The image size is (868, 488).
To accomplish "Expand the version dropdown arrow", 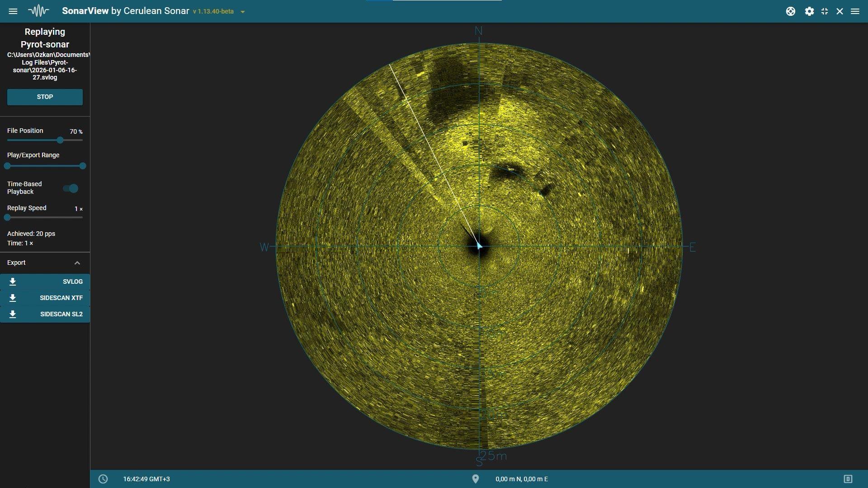I will click(x=243, y=12).
